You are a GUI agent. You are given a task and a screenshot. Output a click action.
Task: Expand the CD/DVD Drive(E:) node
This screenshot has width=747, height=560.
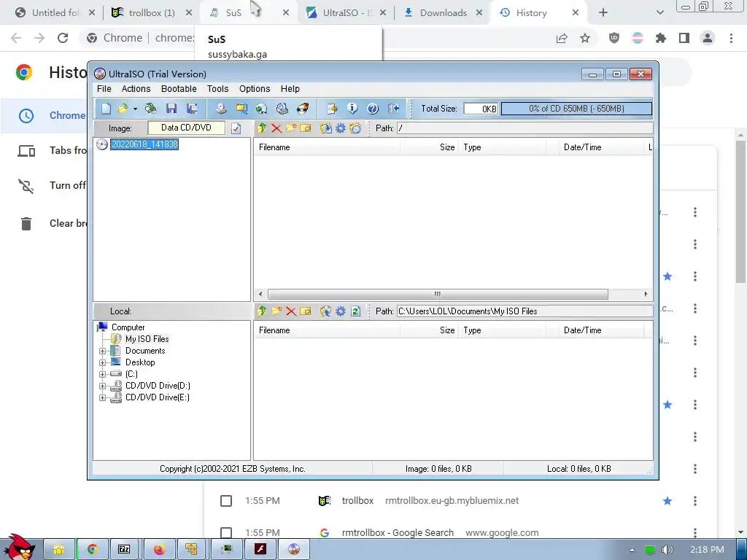pos(102,397)
